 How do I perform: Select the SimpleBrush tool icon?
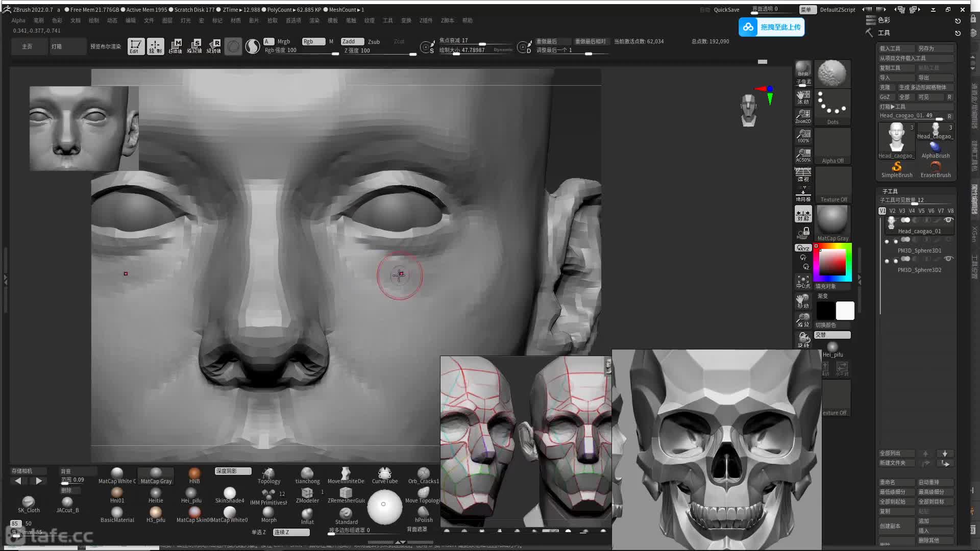coord(897,170)
